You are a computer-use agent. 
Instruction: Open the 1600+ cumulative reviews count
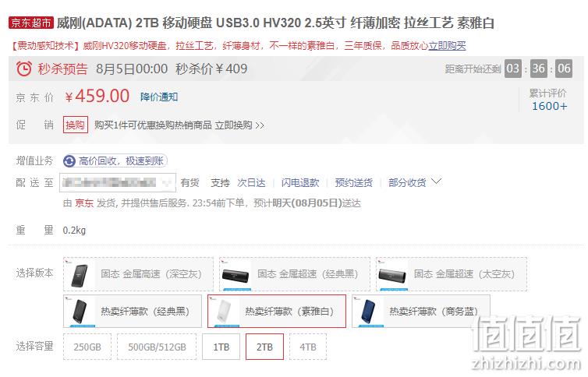pos(549,106)
